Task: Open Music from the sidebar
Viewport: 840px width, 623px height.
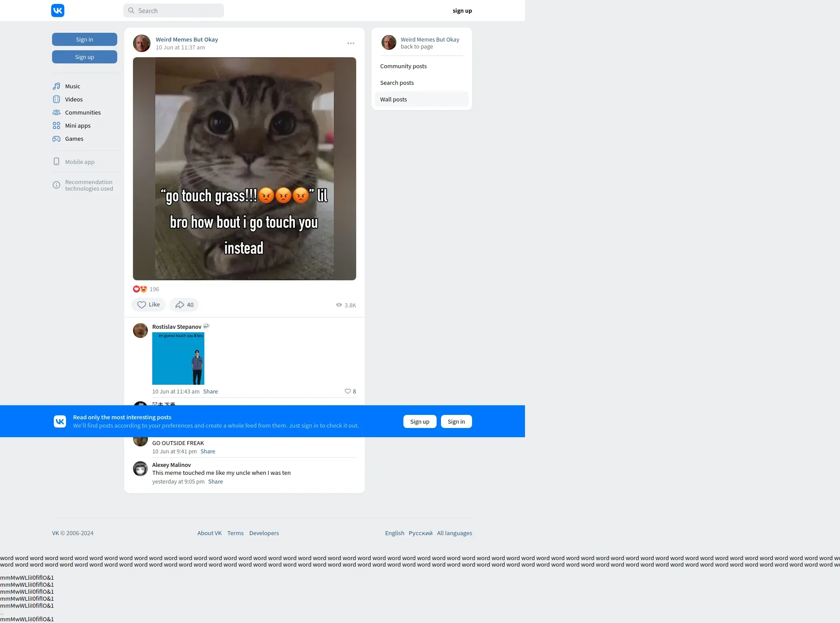Action: pyautogui.click(x=73, y=86)
